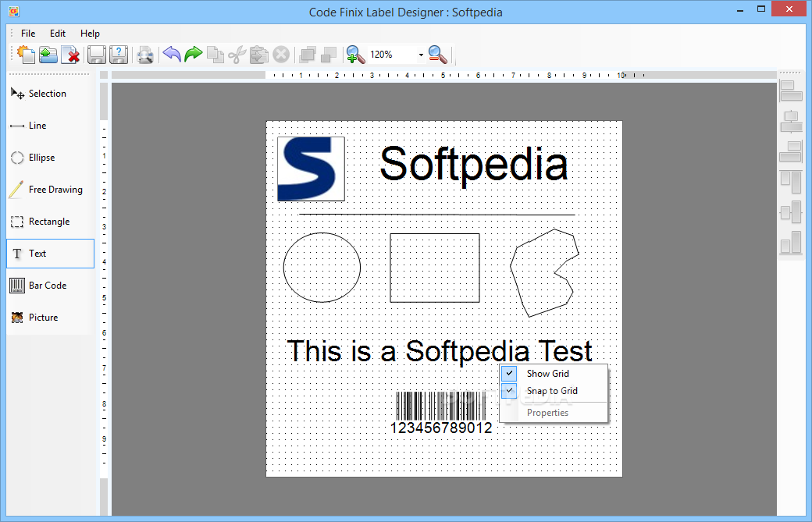Click the close document icon with red X

click(70, 55)
